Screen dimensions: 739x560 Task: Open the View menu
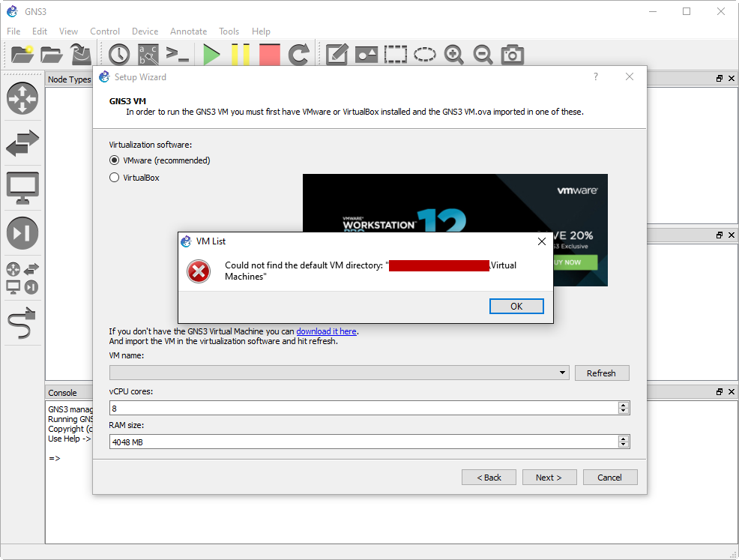tap(68, 31)
